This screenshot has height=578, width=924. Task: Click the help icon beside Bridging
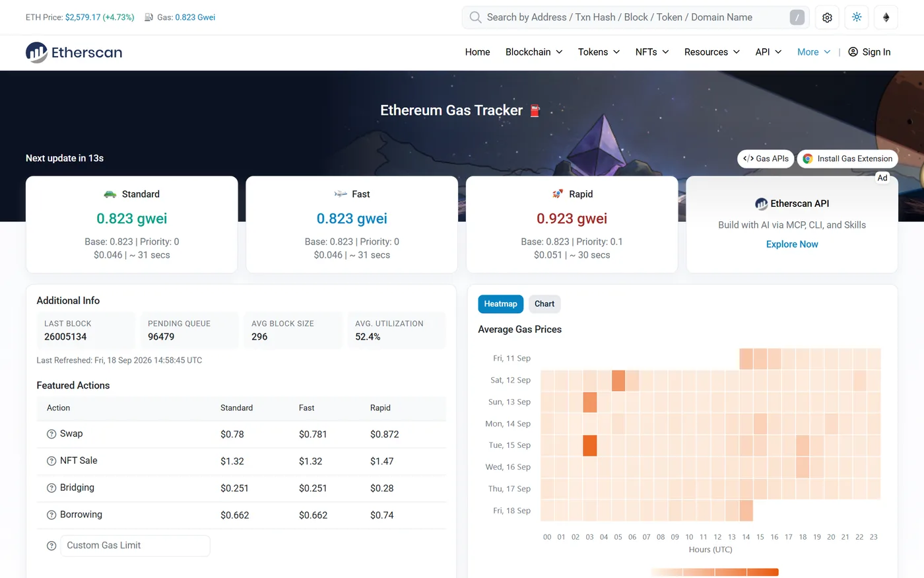[51, 488]
